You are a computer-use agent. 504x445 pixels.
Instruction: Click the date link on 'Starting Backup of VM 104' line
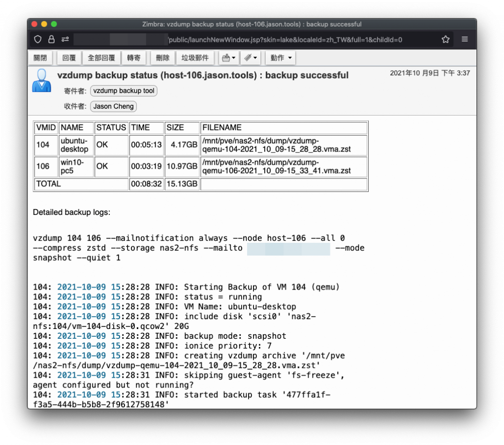click(x=89, y=287)
